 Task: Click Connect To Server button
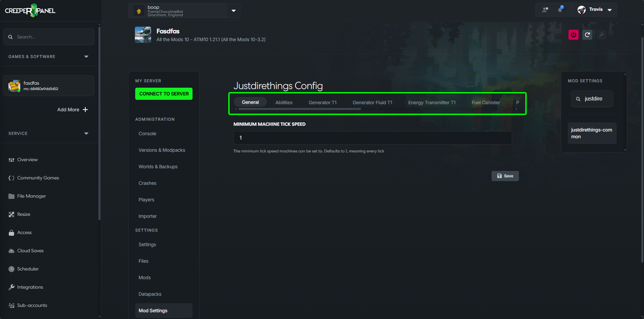click(164, 94)
